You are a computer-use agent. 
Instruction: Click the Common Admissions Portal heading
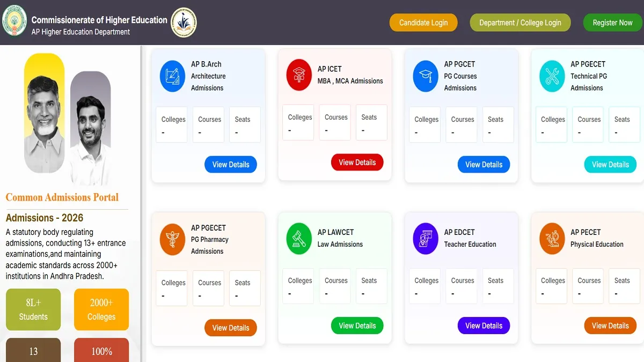pyautogui.click(x=62, y=197)
